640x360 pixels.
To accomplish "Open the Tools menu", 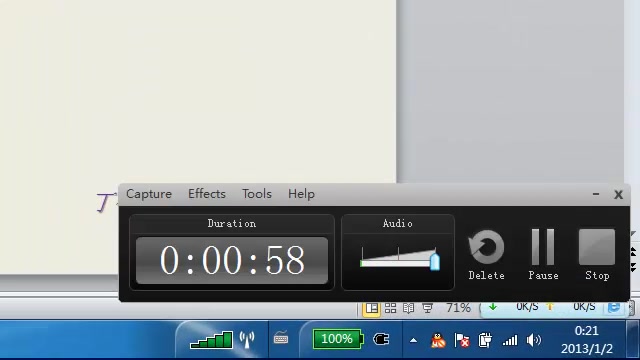I will click(257, 193).
